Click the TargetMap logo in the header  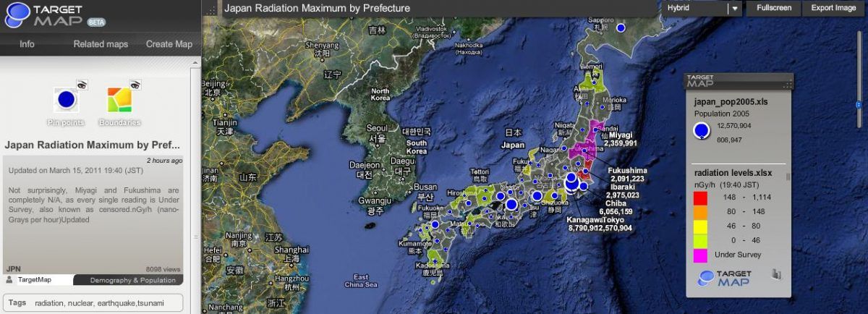coord(45,15)
